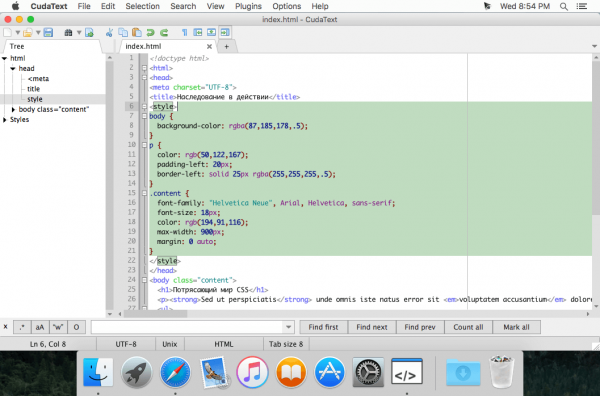Click the binoculars Find icon
This screenshot has width=600, height=396.
(68, 33)
